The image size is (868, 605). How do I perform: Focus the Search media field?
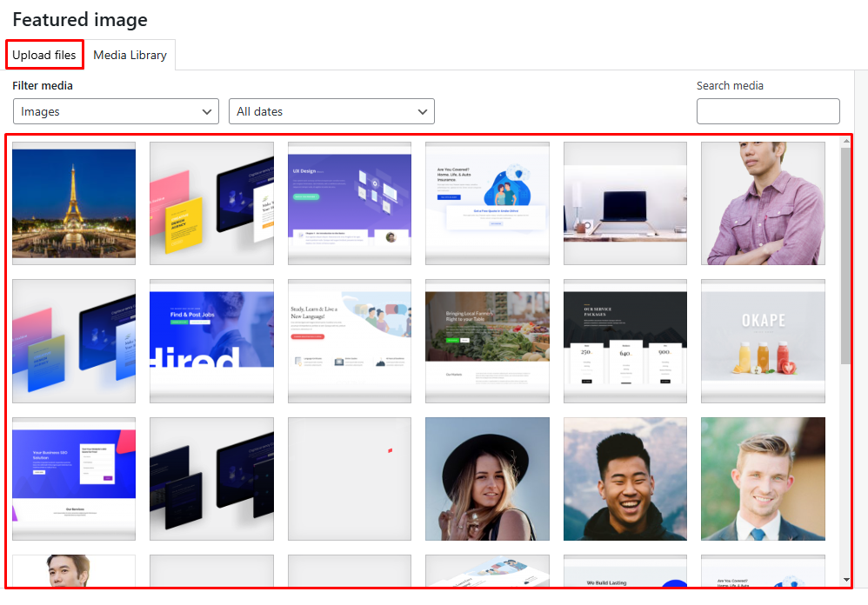tap(768, 111)
